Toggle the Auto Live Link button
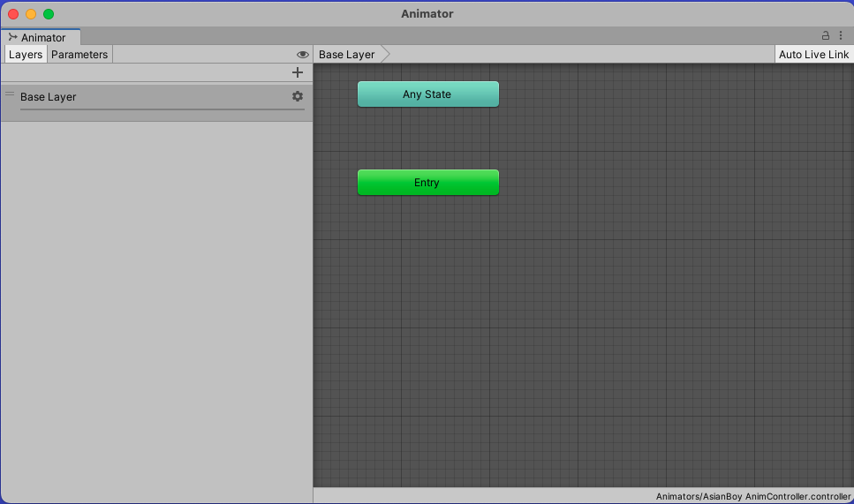The height and width of the screenshot is (504, 854). pos(813,55)
